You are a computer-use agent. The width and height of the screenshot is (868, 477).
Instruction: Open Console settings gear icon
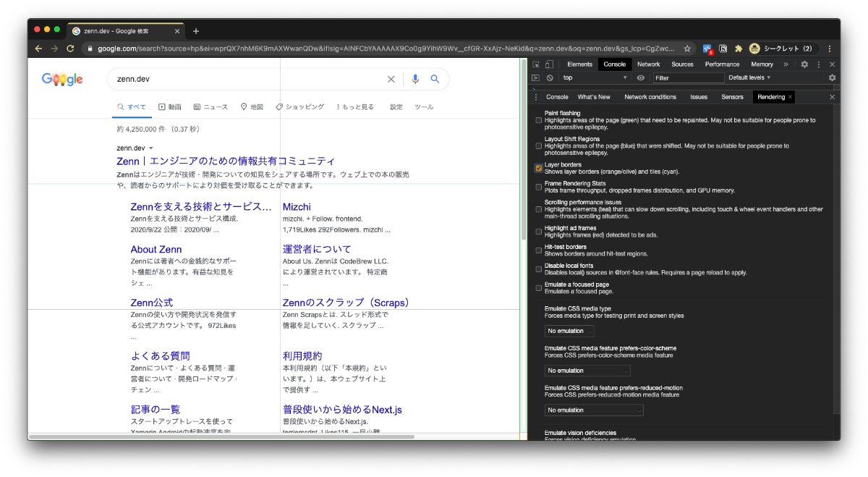832,77
